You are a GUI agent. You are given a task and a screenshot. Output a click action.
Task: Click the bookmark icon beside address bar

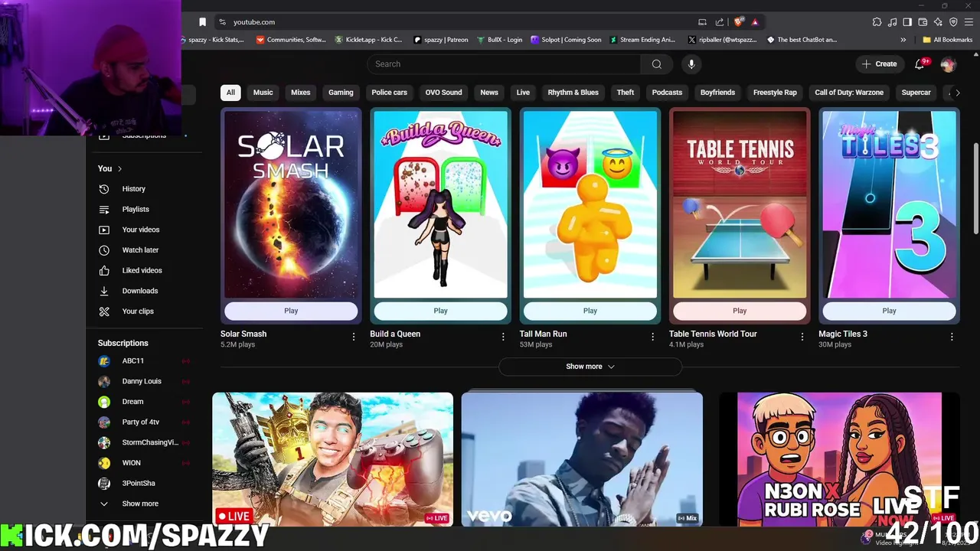click(202, 22)
